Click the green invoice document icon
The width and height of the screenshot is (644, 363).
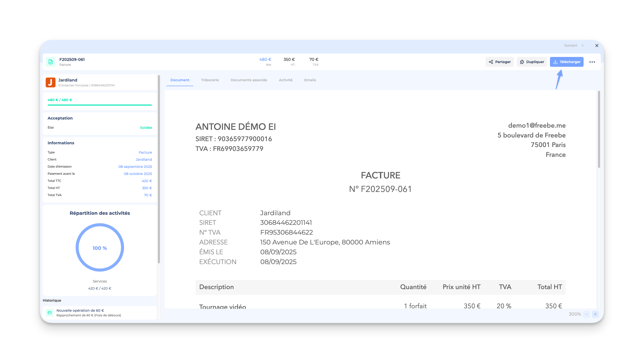point(51,62)
